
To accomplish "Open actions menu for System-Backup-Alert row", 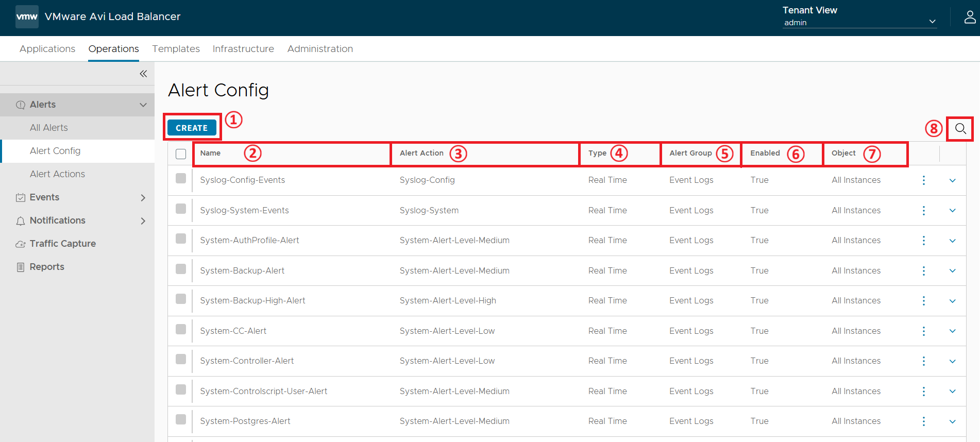I will click(x=924, y=271).
